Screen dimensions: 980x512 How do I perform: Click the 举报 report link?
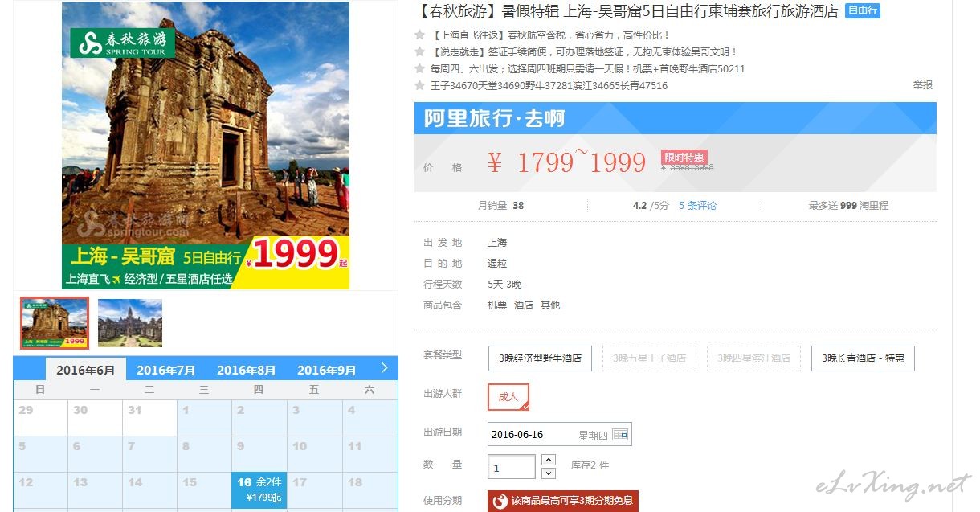click(x=923, y=85)
